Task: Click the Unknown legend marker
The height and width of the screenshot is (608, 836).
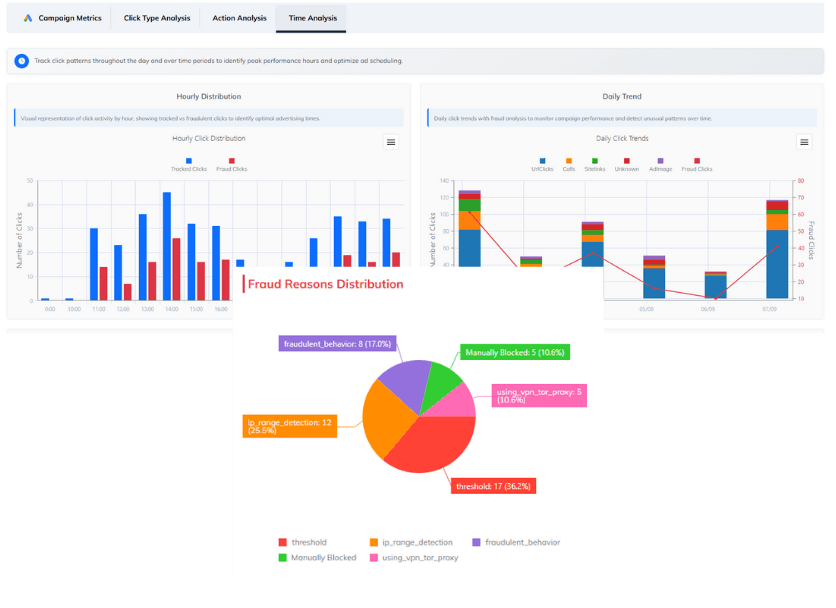Action: coord(627,160)
